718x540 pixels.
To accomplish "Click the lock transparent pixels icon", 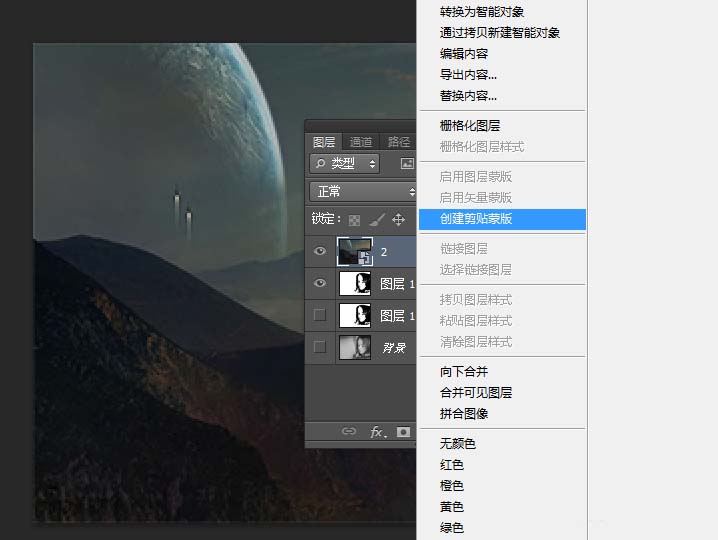I will (x=354, y=220).
